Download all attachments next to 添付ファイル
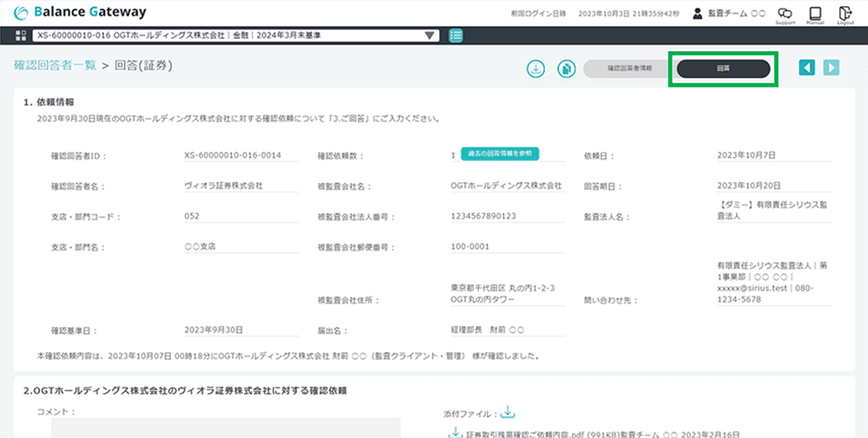The width and height of the screenshot is (868, 438). (508, 413)
